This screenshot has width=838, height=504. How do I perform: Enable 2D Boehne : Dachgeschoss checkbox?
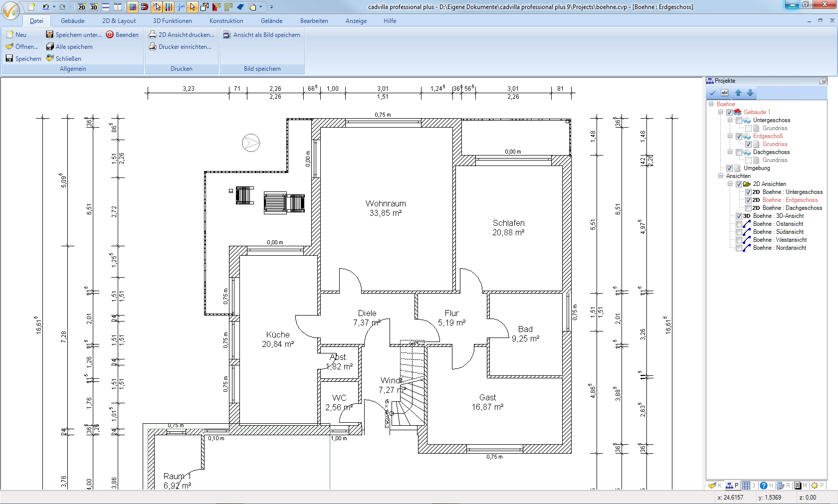748,208
